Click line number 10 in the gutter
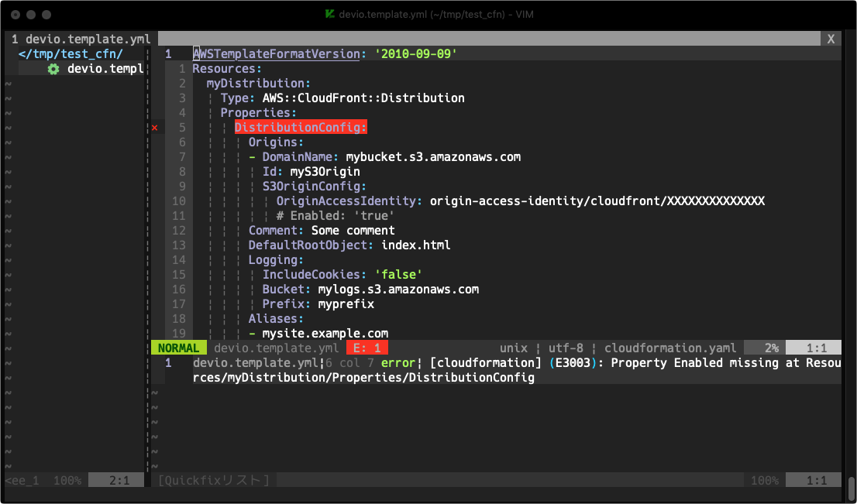Image resolution: width=857 pixels, height=504 pixels. click(179, 201)
